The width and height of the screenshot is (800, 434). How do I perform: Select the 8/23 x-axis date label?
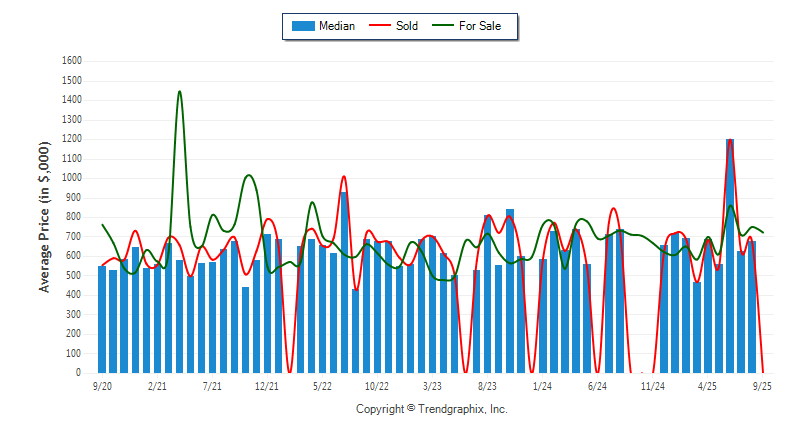[x=487, y=385]
